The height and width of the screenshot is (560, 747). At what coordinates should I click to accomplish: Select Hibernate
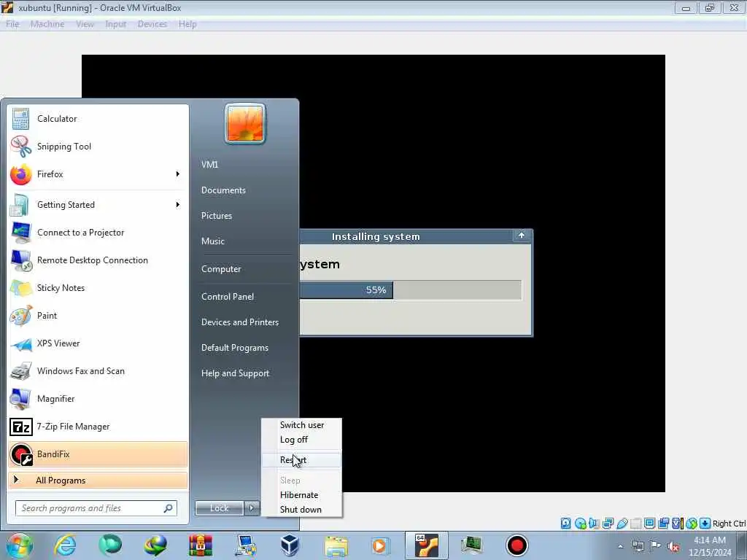point(301,495)
